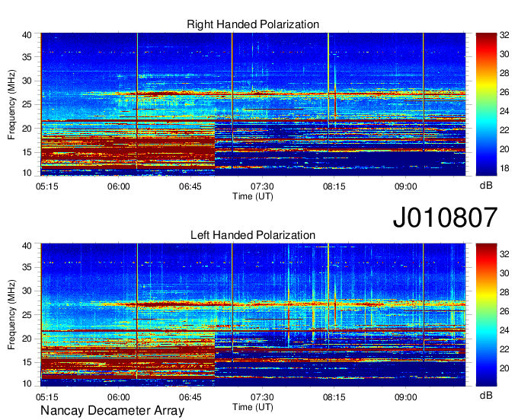
Task: Click the 25 MHz tick on bottom plot
Action: [x=27, y=315]
